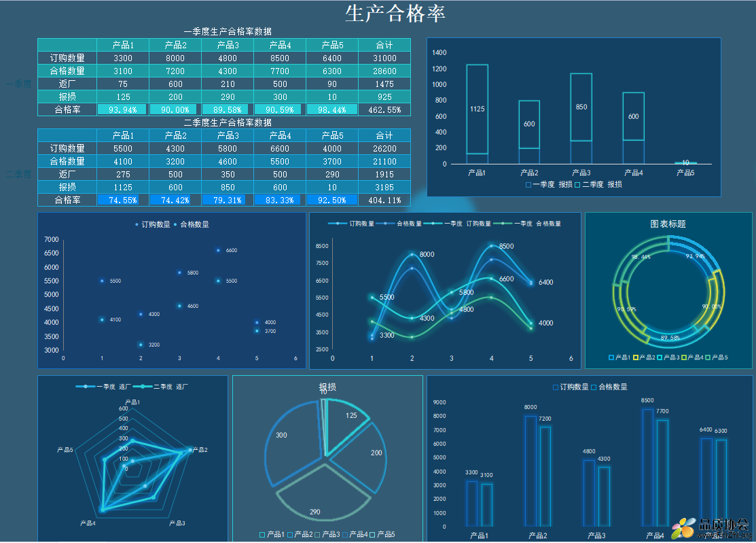
Task: Click the 产品4 swatch in the pie chart legend
Action: (x=345, y=534)
